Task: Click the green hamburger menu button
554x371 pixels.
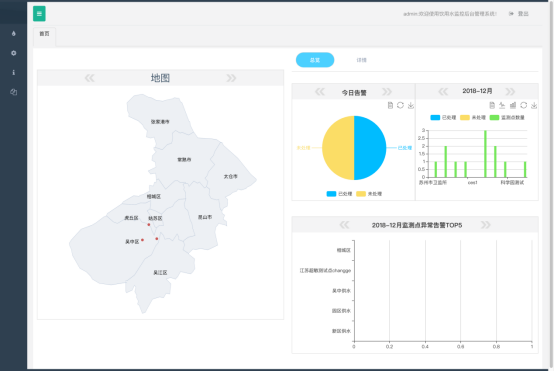Action: click(x=39, y=14)
